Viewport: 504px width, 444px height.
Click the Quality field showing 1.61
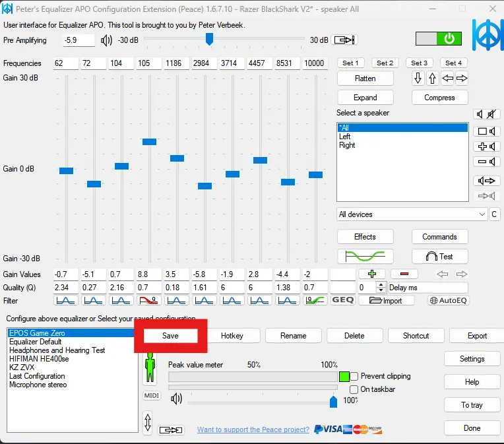[x=204, y=288]
